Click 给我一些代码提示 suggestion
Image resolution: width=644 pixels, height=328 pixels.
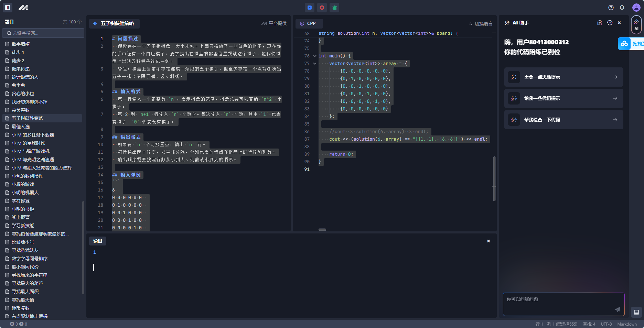tap(563, 98)
